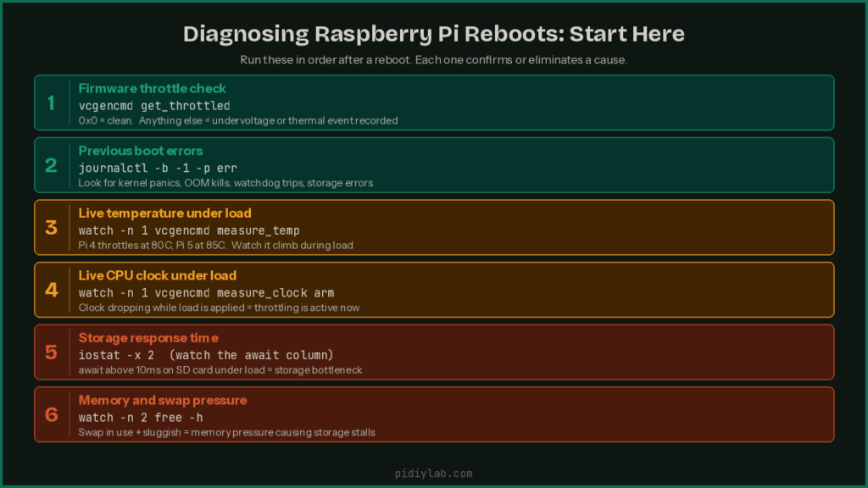Click the number 3 step badge
This screenshot has height=488, width=868.
51,227
